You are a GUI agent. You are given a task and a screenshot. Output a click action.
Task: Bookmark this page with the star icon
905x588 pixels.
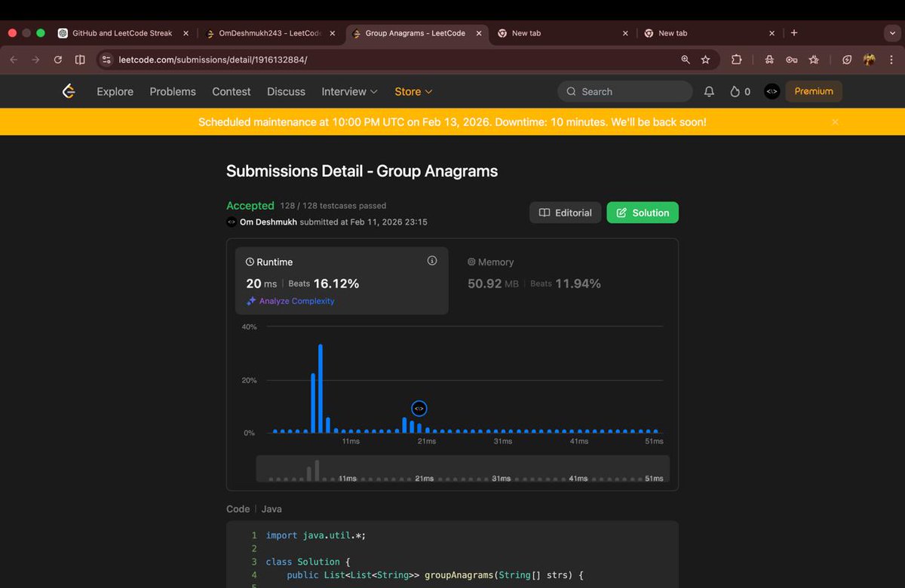click(706, 60)
